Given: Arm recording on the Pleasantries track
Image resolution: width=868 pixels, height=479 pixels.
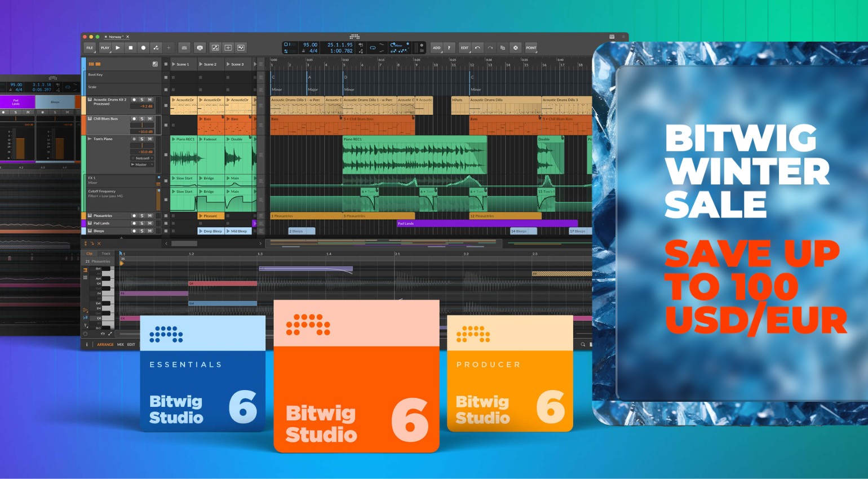Looking at the screenshot, I should coord(134,215).
